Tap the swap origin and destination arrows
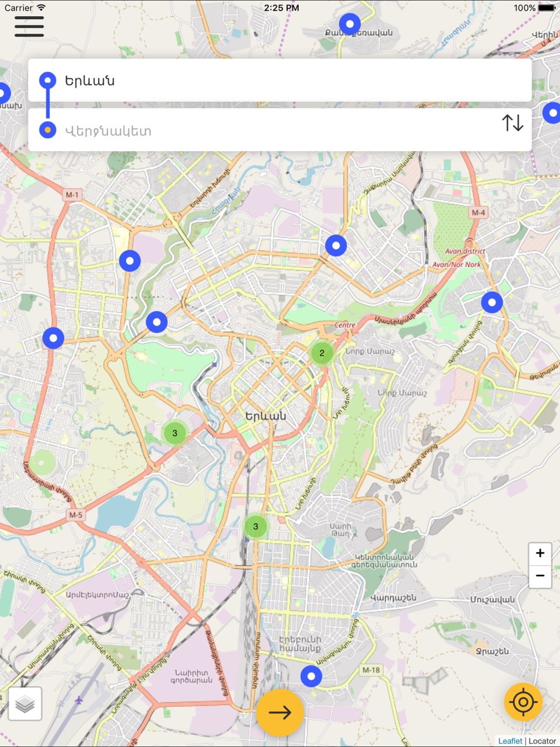This screenshot has width=560, height=747. pyautogui.click(x=513, y=123)
